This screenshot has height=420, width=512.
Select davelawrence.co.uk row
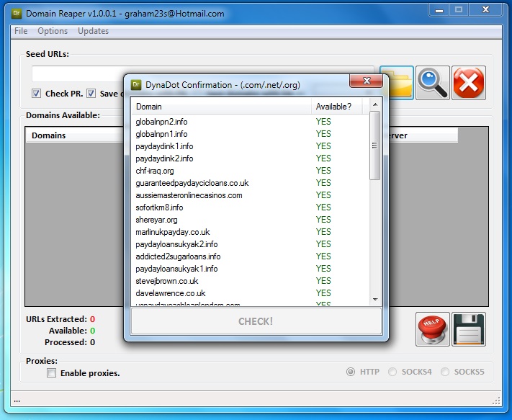[251, 293]
